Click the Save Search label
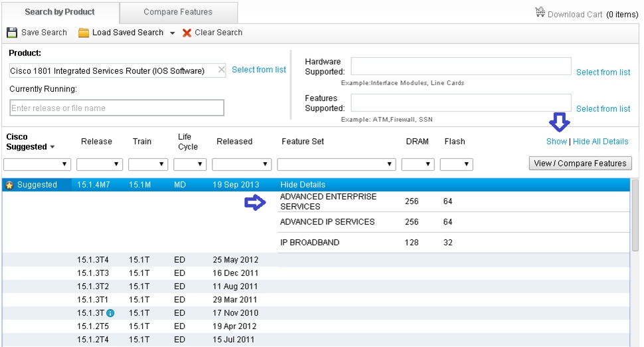Screen dimensions: 644x347 tap(44, 33)
